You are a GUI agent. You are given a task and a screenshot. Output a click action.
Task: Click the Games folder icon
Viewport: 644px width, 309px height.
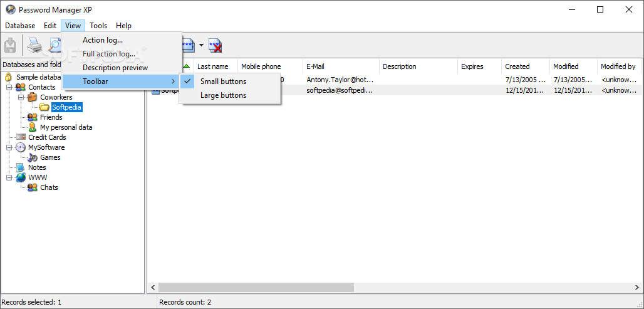point(33,157)
